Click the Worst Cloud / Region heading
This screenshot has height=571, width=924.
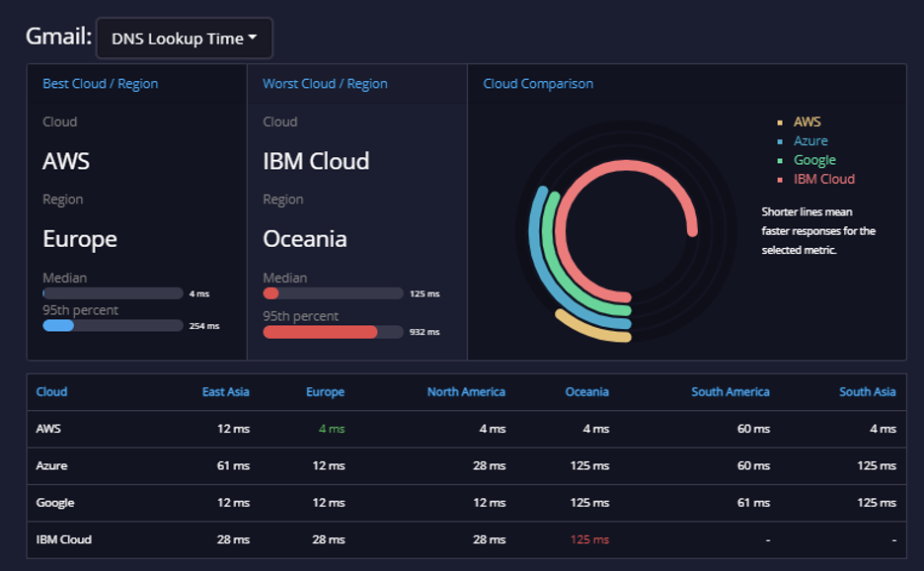pyautogui.click(x=325, y=84)
